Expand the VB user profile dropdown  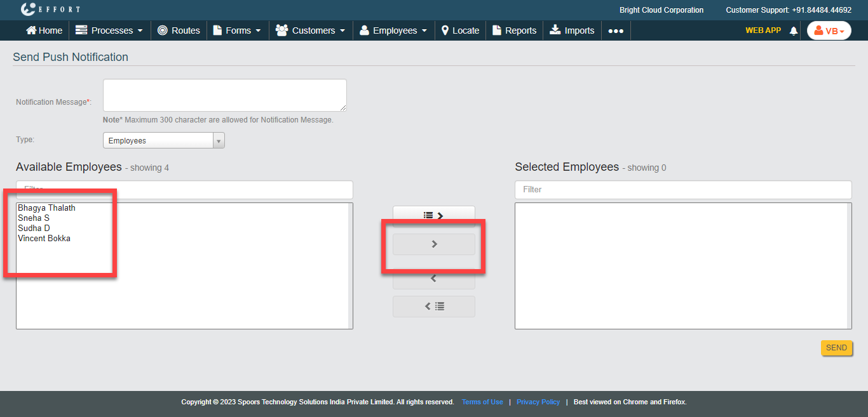click(x=829, y=31)
